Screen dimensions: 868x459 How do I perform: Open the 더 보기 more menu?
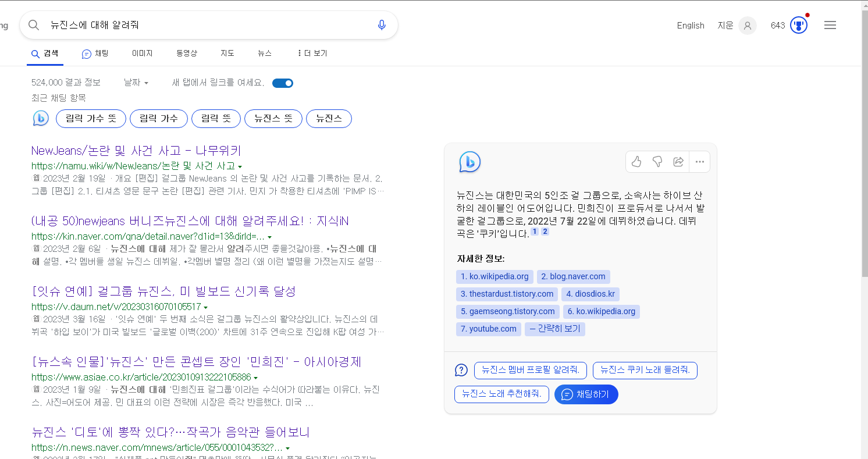[312, 53]
